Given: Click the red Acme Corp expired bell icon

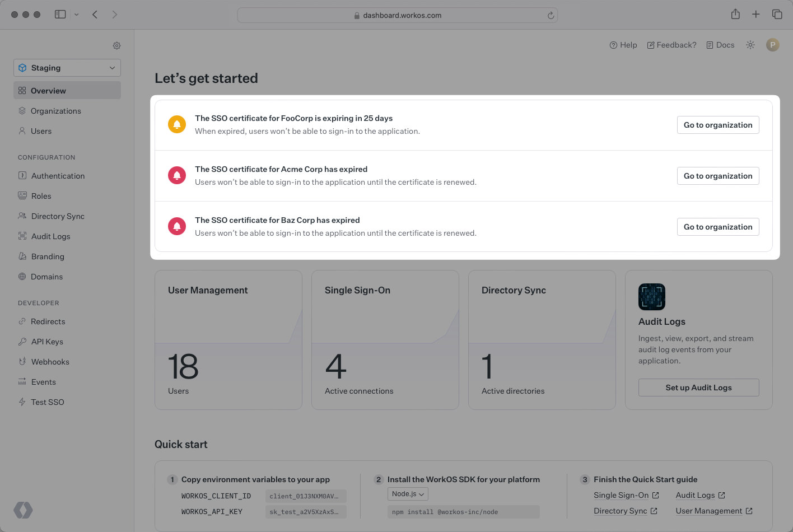Looking at the screenshot, I should pos(177,175).
